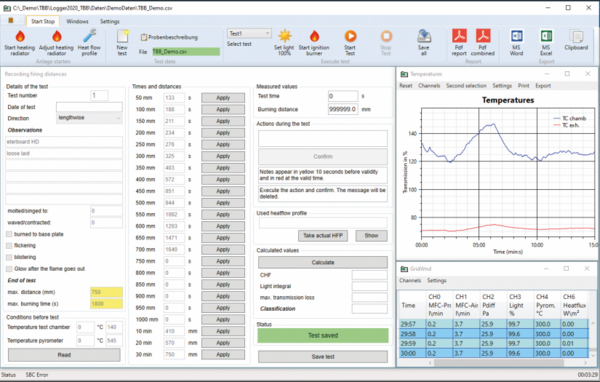The height and width of the screenshot is (382, 600).
Task: Click the Set light 100% sun icon
Action: click(284, 36)
